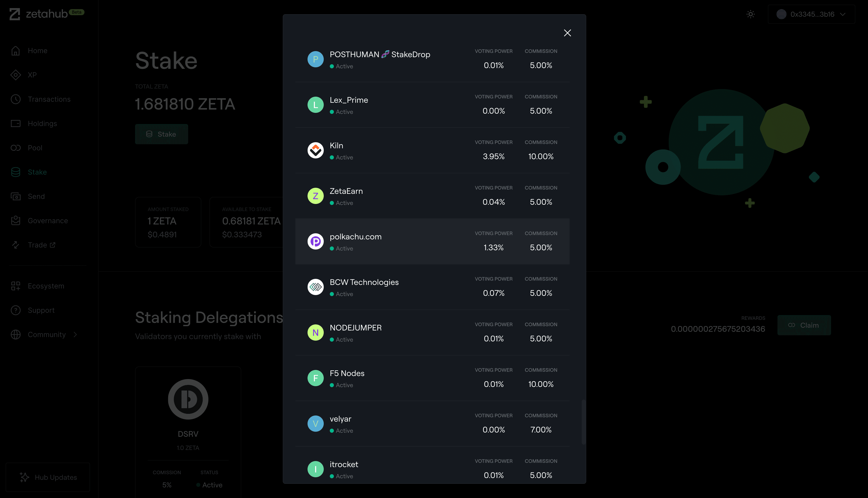The height and width of the screenshot is (498, 868).
Task: Click the Transactions clock icon
Action: 16,99
